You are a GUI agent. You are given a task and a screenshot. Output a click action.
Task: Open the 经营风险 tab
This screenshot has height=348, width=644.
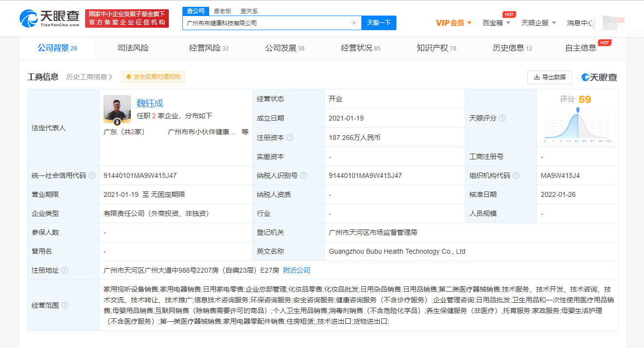209,48
